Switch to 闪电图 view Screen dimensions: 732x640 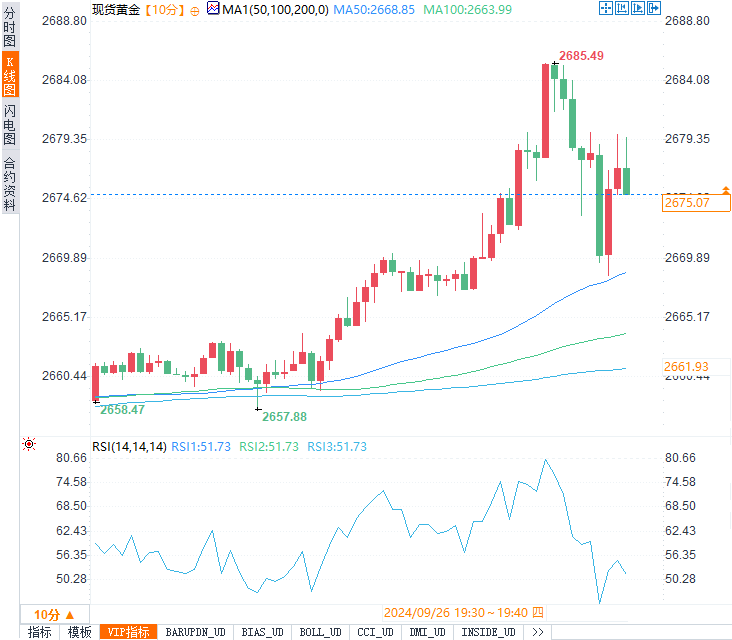[10, 124]
